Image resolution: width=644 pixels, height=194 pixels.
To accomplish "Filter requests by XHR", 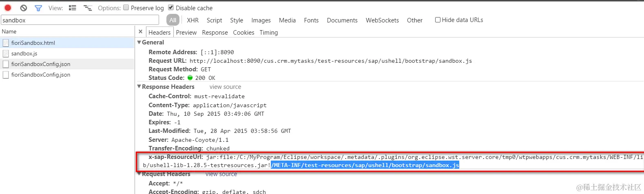I will point(193,20).
